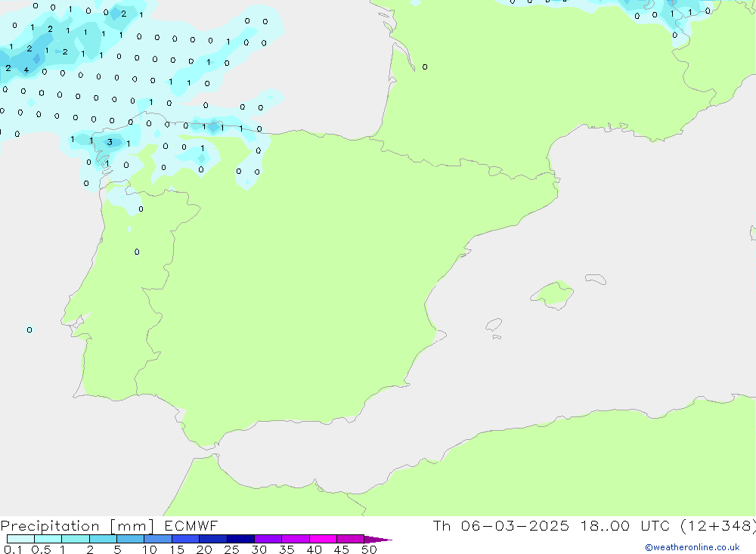The image size is (756, 554).
Task: Click the 5–10 mm legend color swatch
Action: (x=131, y=539)
